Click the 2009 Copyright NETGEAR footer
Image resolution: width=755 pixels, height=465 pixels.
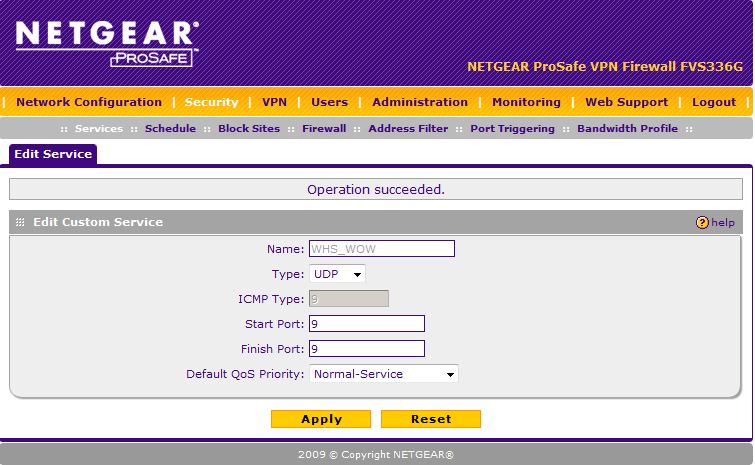376,454
